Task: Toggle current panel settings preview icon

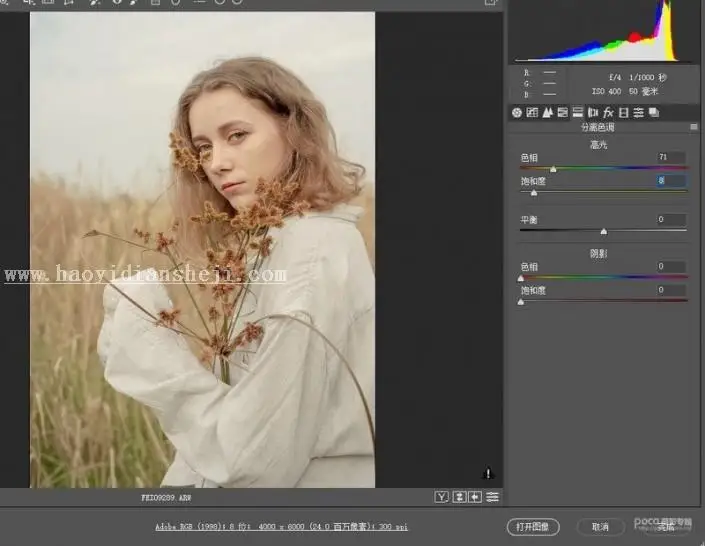Action: coord(493,497)
